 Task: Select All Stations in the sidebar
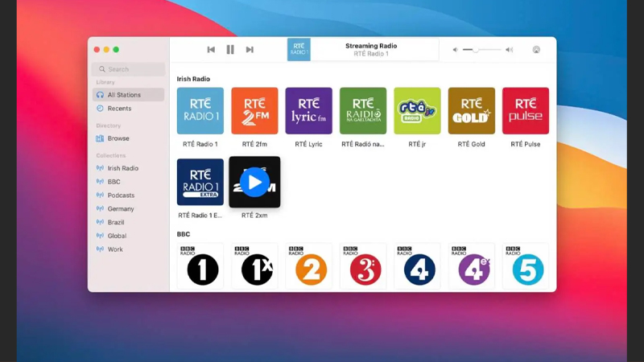[x=124, y=95]
